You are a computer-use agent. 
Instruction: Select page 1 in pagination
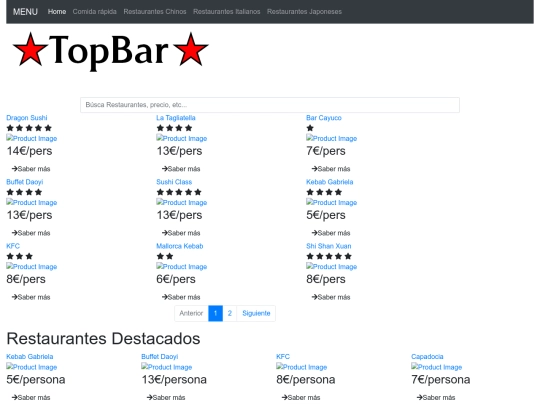[x=216, y=313]
